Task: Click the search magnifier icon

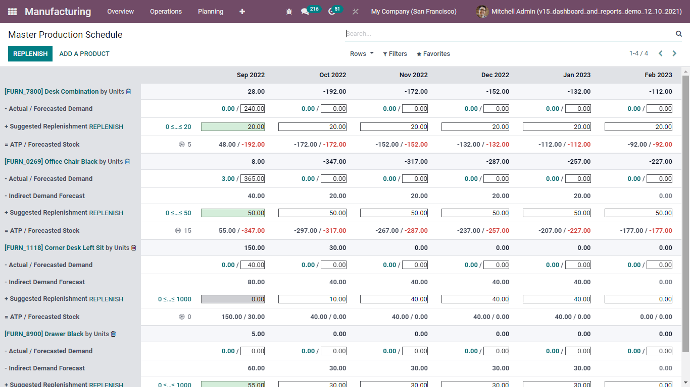Action: (x=679, y=34)
